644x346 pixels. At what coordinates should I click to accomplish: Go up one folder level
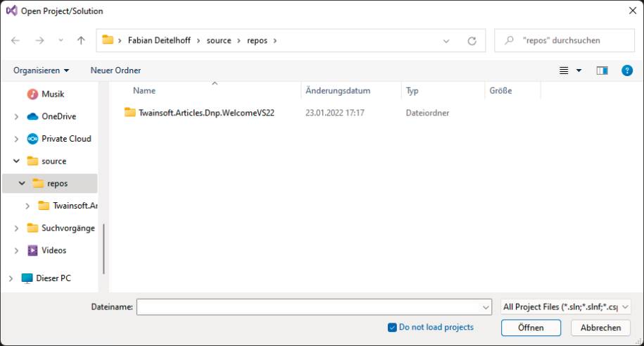click(81, 40)
